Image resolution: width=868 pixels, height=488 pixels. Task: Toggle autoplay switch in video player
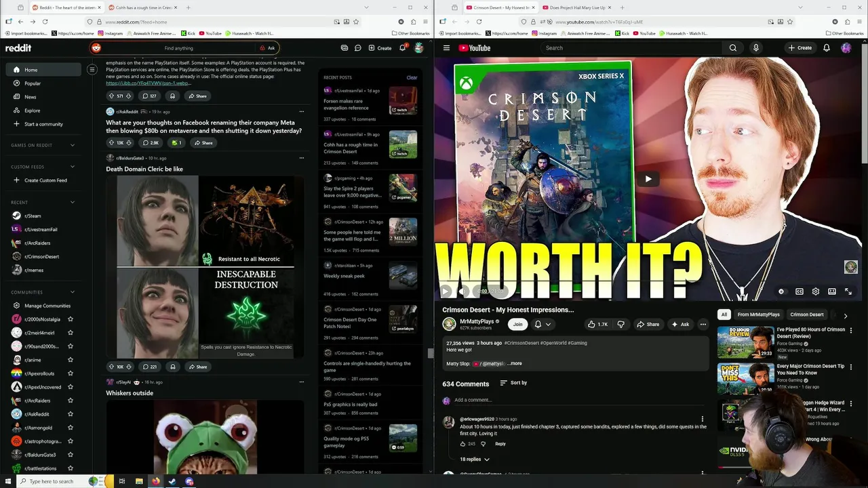[782, 291]
